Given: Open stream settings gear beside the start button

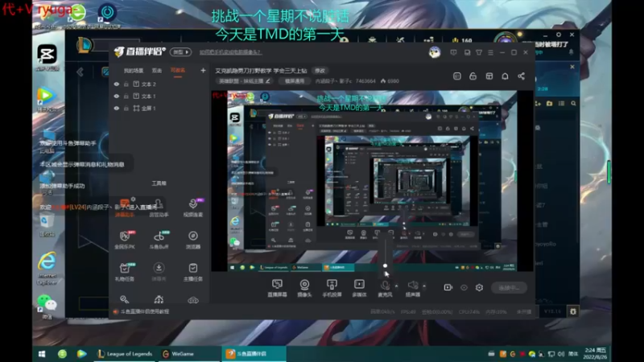Looking at the screenshot, I should (479, 287).
